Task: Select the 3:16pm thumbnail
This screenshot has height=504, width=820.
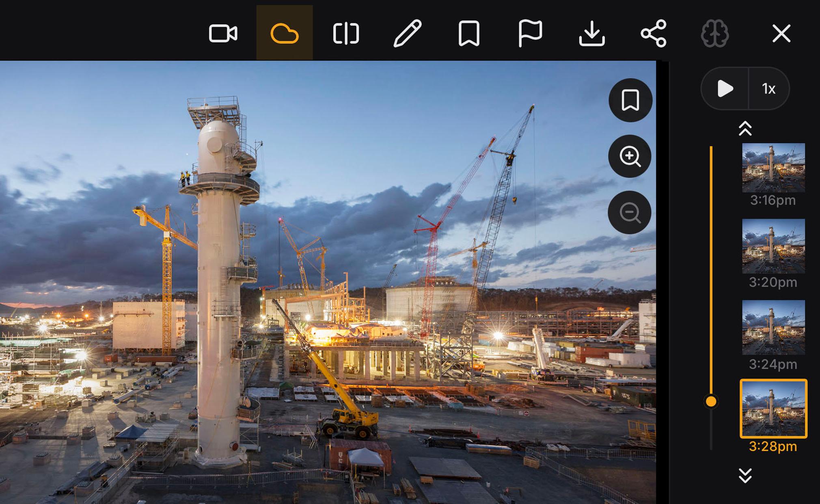Action: point(773,168)
